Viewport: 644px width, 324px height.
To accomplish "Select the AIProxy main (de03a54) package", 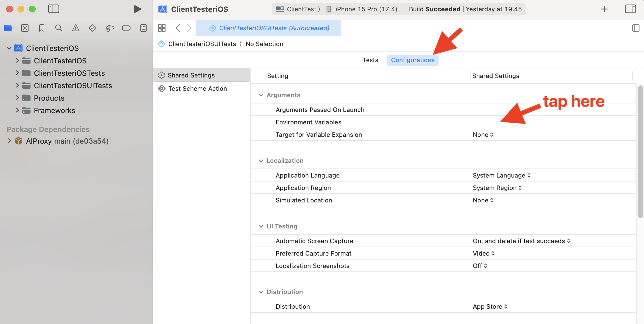I will 67,141.
